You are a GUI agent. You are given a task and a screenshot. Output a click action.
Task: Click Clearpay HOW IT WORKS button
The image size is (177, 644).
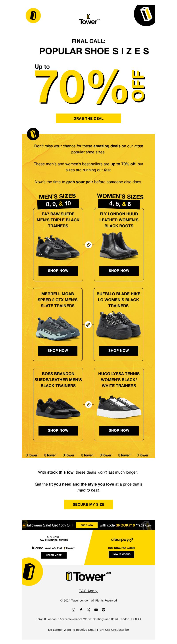tap(121, 554)
